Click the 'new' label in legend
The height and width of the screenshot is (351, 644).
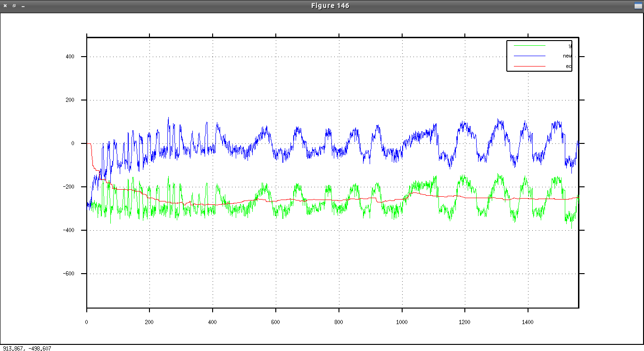(x=567, y=56)
